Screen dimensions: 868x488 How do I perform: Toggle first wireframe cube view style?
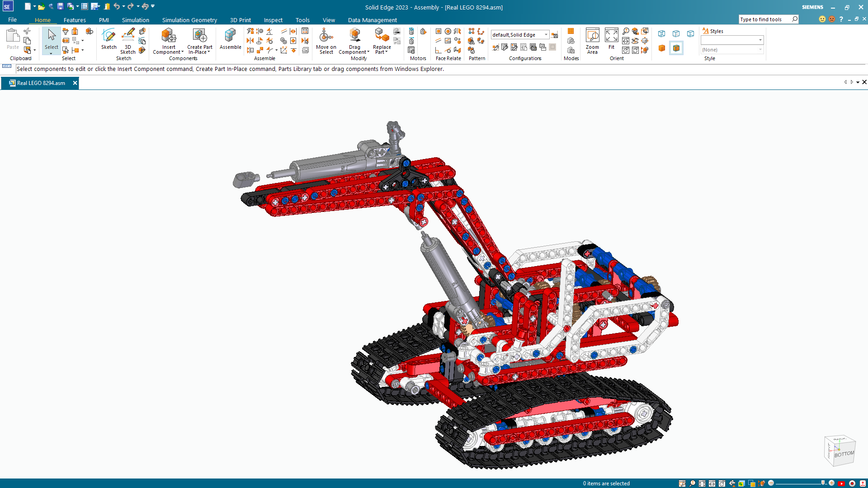tap(662, 34)
